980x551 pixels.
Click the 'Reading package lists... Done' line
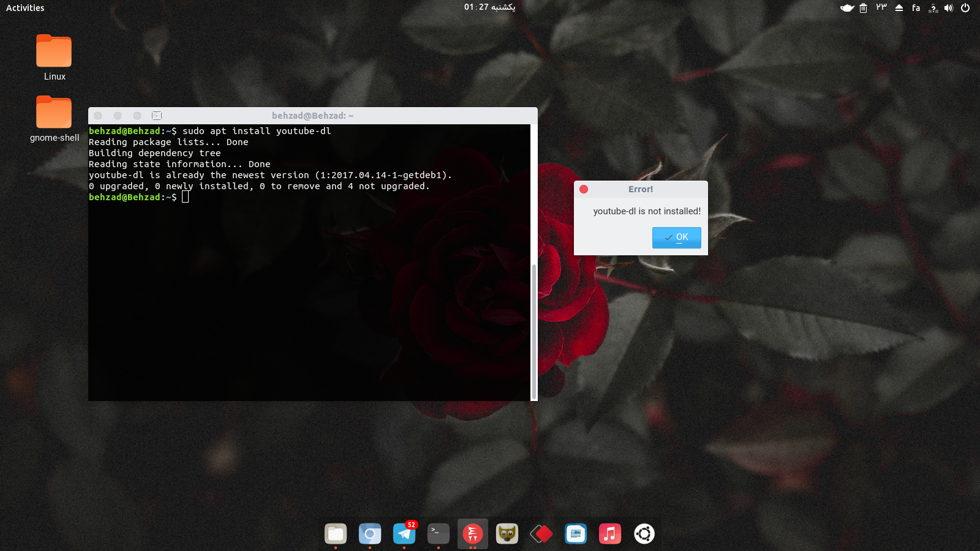[x=168, y=142]
